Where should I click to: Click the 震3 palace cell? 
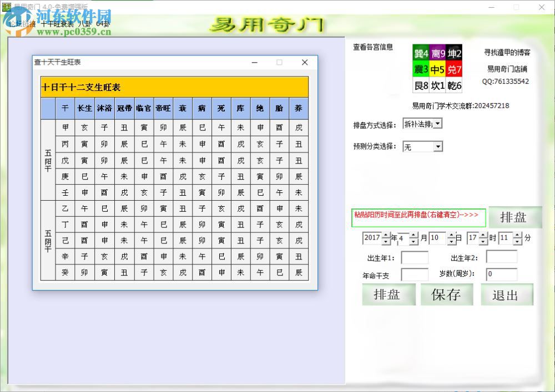pos(420,69)
